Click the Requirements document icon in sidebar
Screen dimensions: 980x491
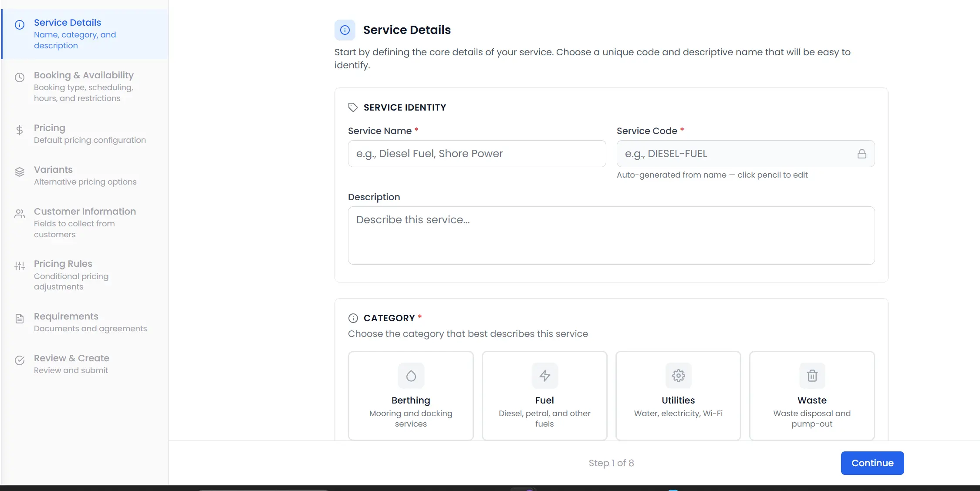tap(20, 319)
